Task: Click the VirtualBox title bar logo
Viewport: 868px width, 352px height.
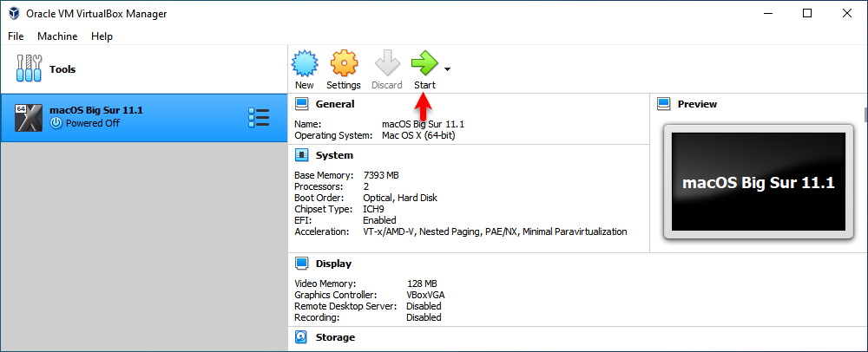Action: [13, 13]
